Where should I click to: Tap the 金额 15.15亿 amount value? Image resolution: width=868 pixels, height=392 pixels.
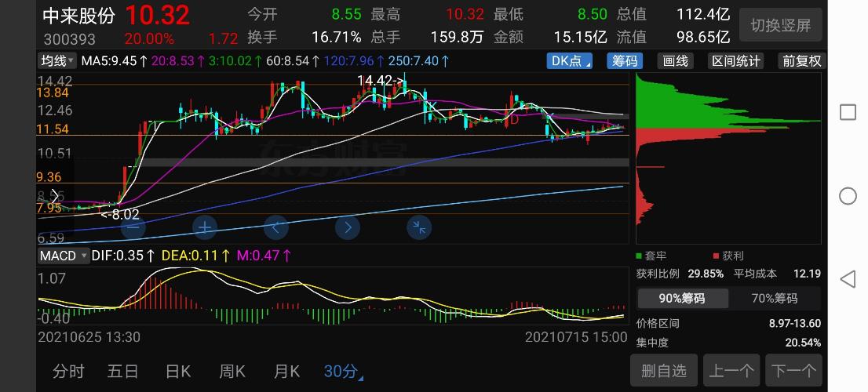tap(580, 38)
